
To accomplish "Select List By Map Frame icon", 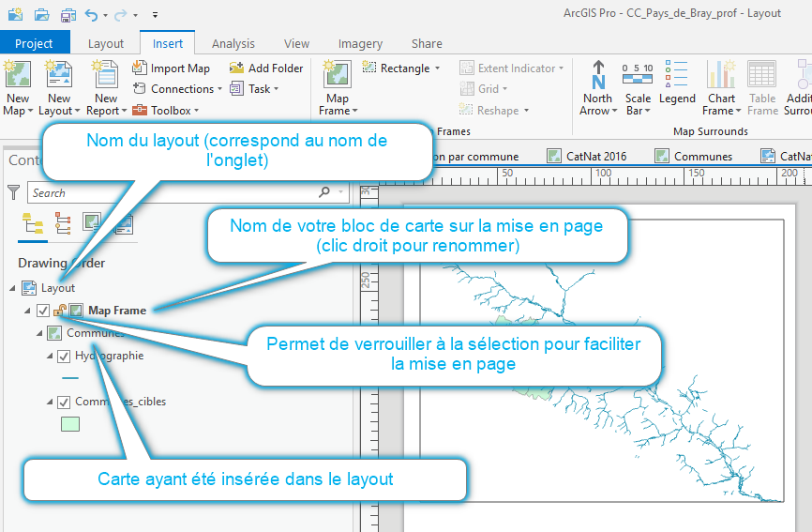I will pos(92,222).
